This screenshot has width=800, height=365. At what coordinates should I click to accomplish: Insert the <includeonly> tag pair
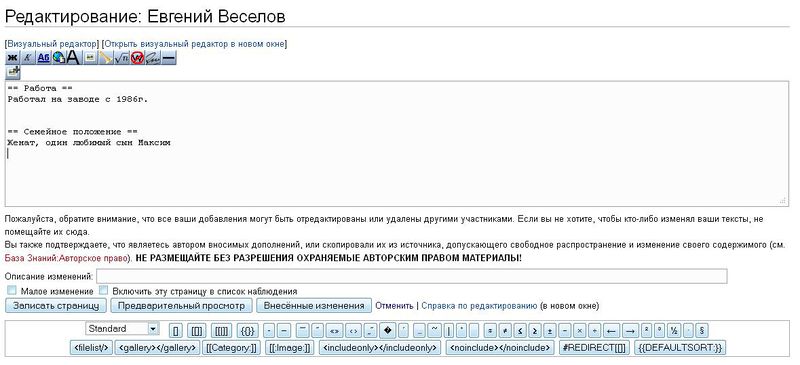[380, 348]
